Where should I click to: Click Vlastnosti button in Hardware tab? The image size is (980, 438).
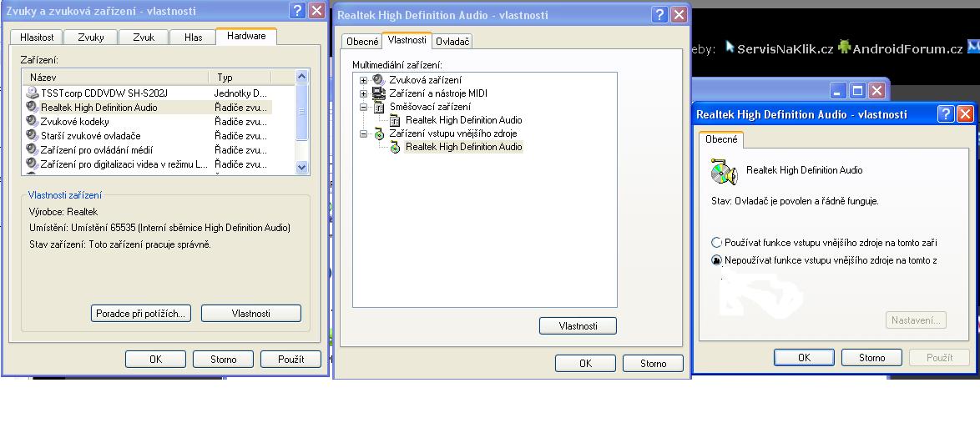click(250, 313)
